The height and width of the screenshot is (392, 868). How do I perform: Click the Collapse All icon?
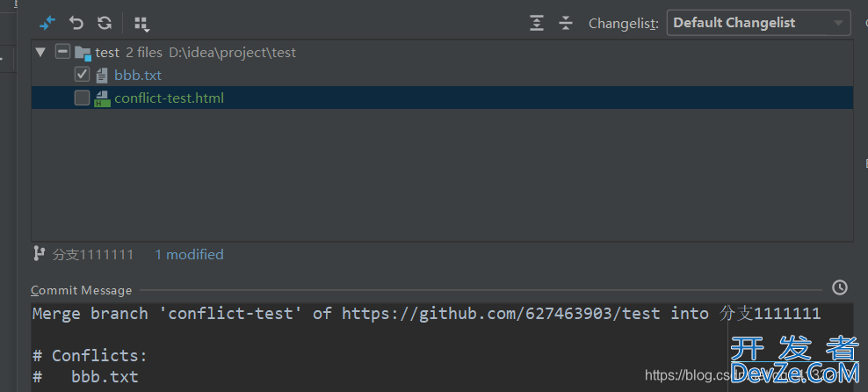565,23
